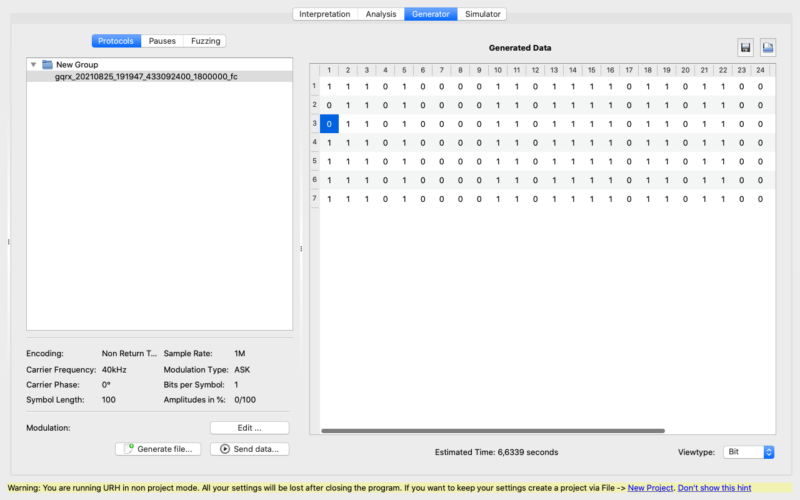800x500 pixels.
Task: Open the Viewtype dropdown
Action: pos(749,452)
